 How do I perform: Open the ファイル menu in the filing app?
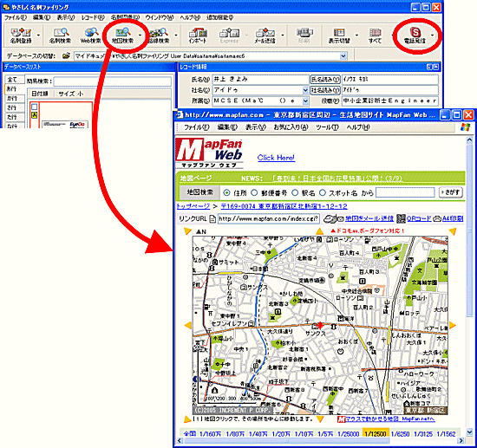16,17
